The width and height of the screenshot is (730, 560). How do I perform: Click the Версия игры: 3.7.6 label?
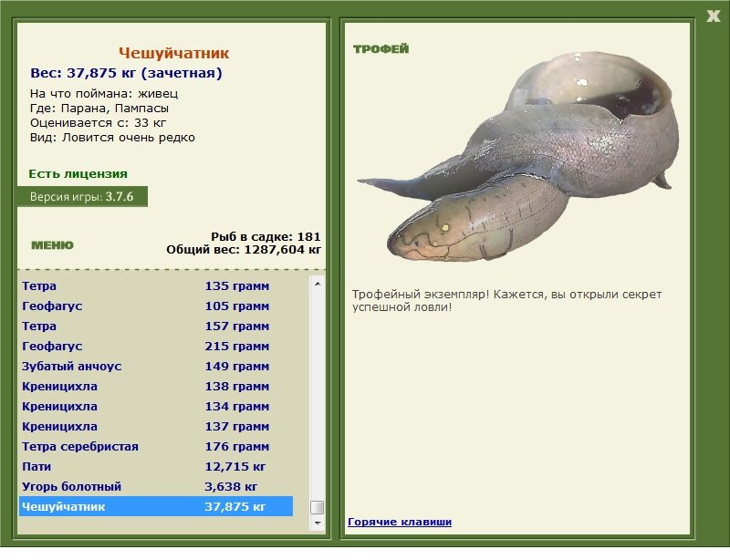click(x=82, y=196)
